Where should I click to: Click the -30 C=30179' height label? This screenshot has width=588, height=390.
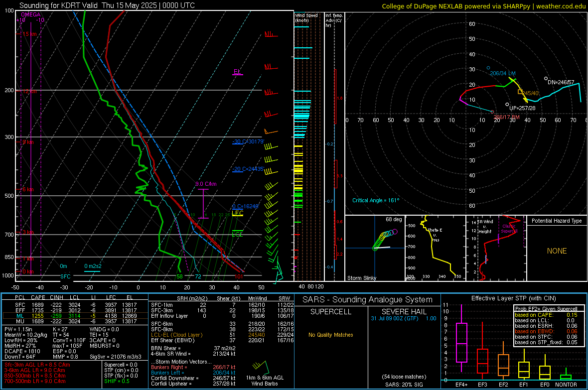[248, 142]
